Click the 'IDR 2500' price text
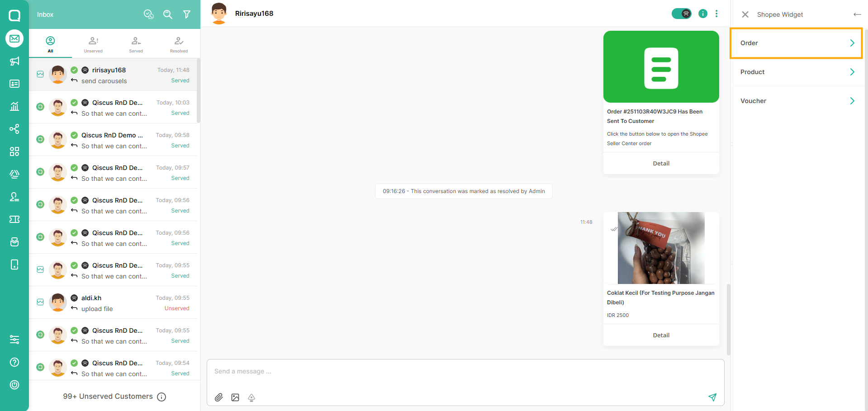 [x=618, y=315]
